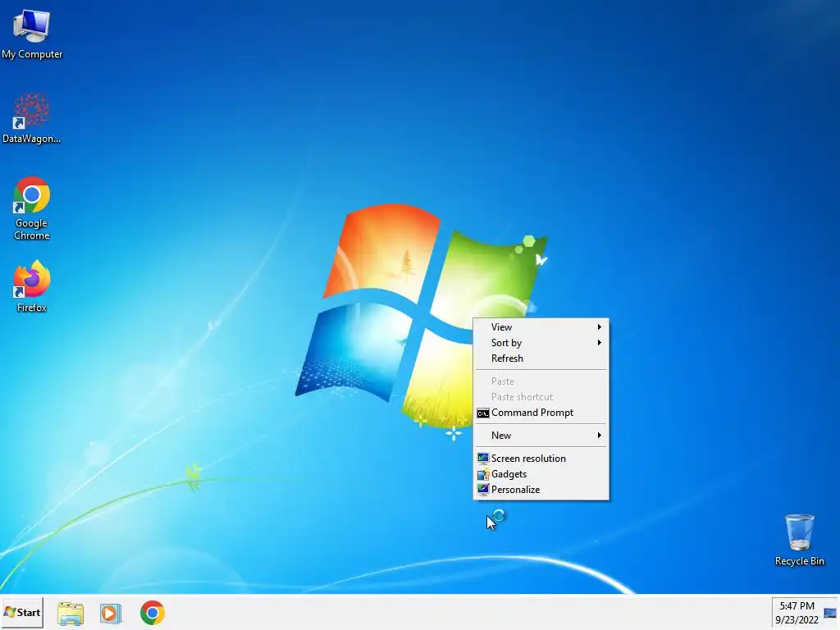Expand the New submenu
The width and height of the screenshot is (840, 630).
541,436
